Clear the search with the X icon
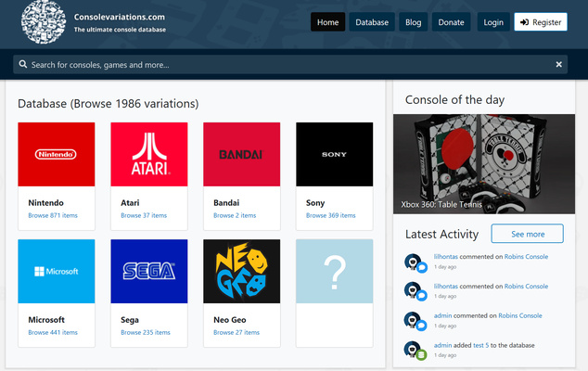588x371 pixels. click(558, 65)
